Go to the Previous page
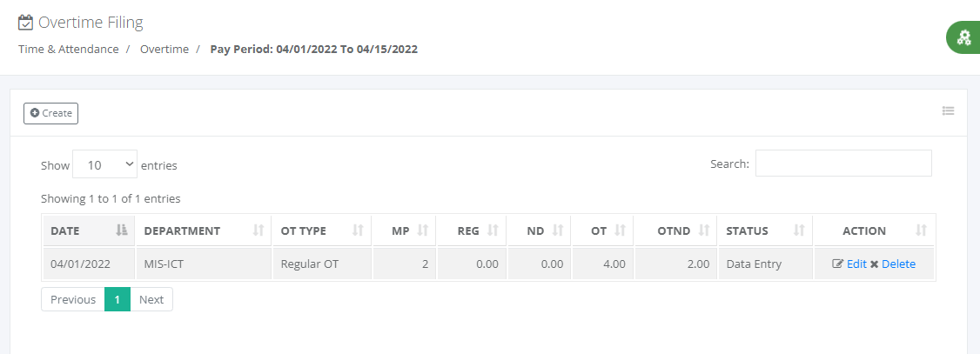This screenshot has height=354, width=980. [73, 299]
